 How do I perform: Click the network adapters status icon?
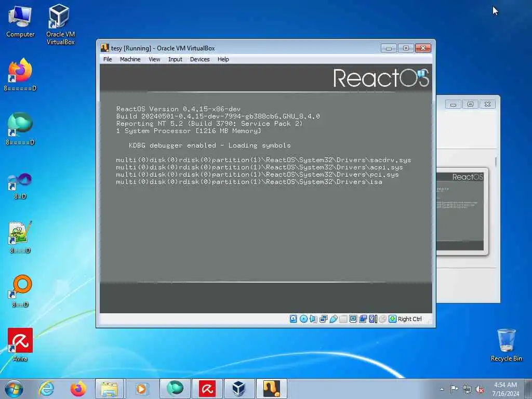323,319
